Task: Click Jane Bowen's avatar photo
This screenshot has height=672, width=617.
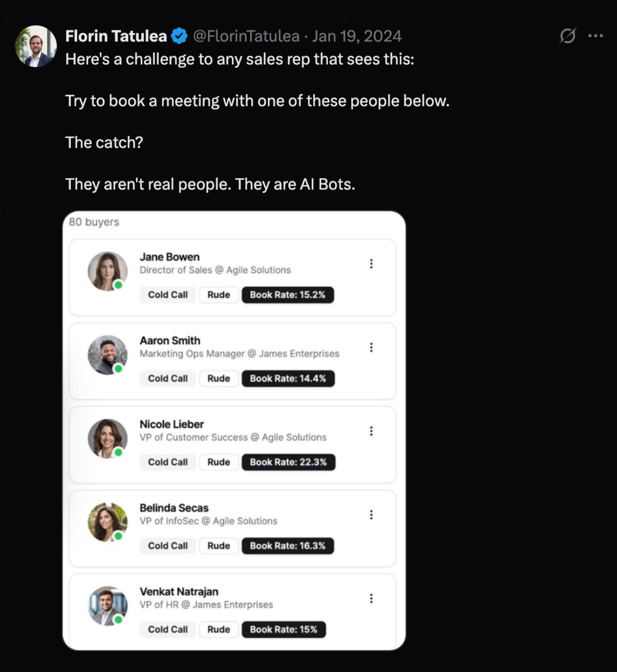Action: click(x=107, y=271)
